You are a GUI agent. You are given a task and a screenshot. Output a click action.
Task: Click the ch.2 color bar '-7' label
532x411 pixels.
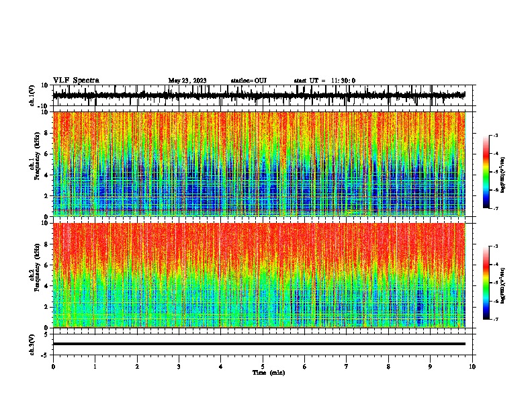coord(496,320)
